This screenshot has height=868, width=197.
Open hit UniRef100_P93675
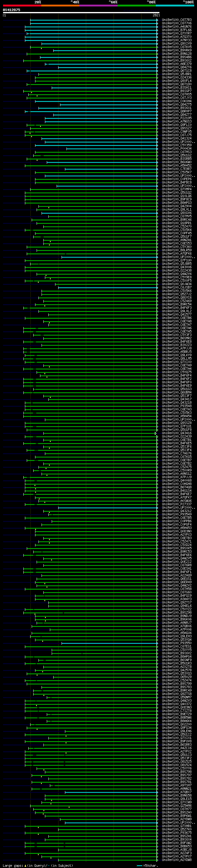point(177,833)
